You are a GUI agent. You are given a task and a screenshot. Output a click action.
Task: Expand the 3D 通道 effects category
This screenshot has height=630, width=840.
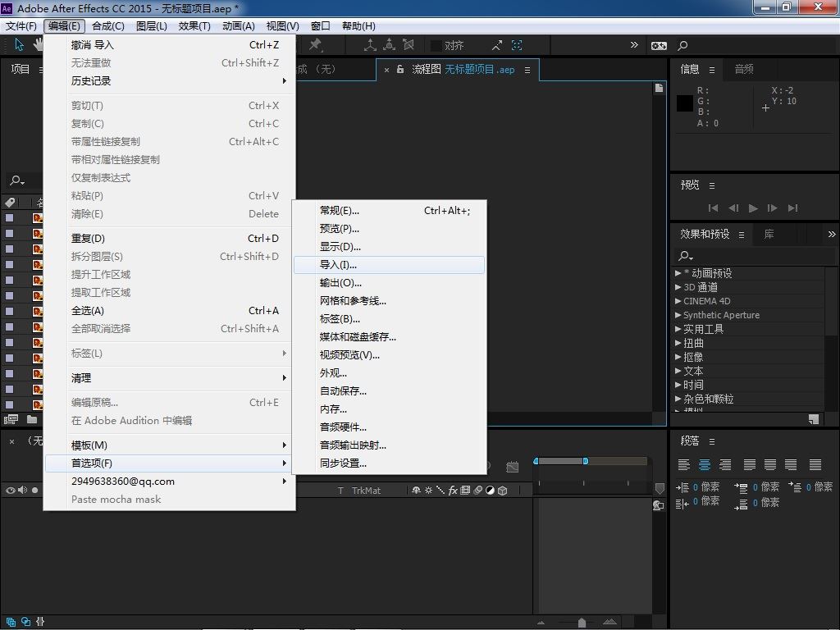point(678,287)
